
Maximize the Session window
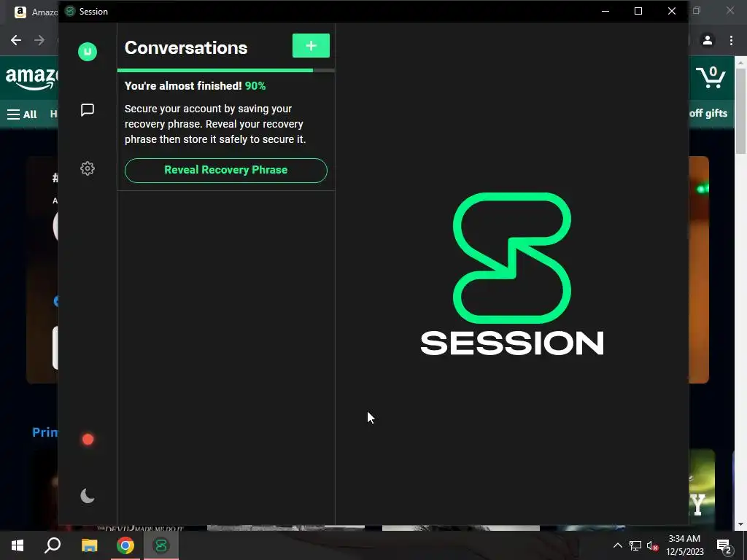coord(638,11)
